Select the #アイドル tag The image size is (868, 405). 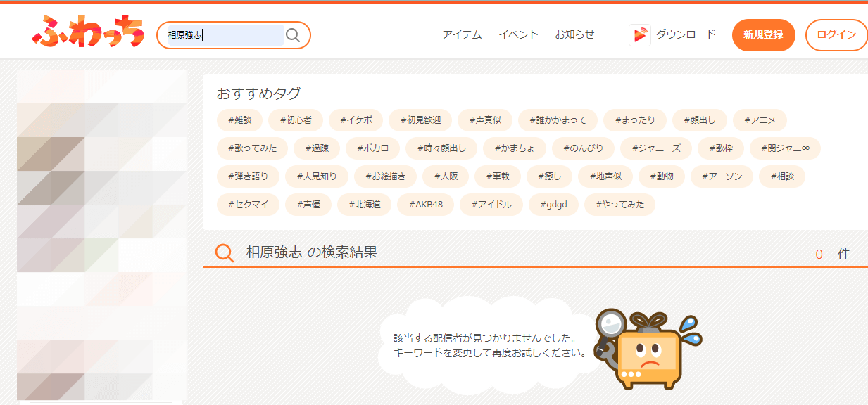pyautogui.click(x=491, y=205)
